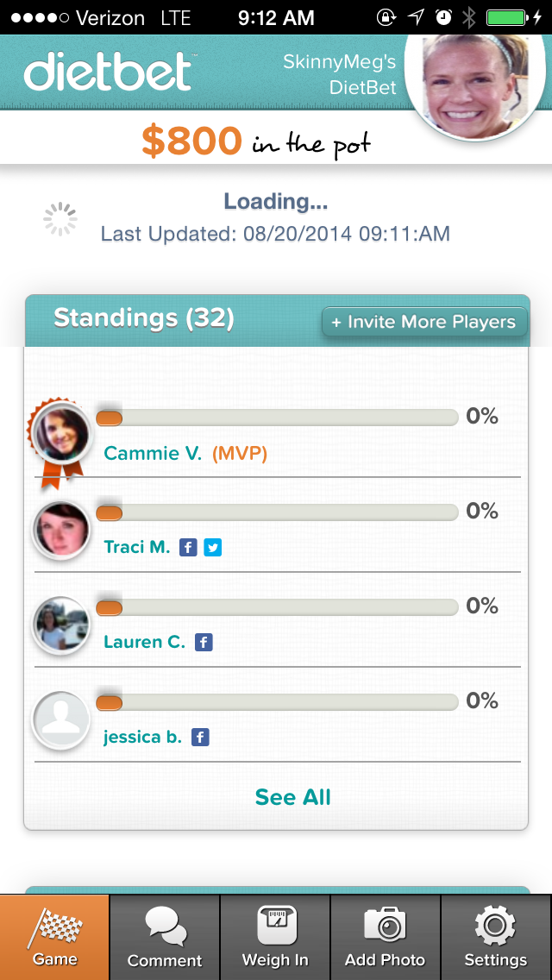Viewport: 552px width, 980px height.
Task: Tap the loading spinner icon
Action: pos(60,219)
